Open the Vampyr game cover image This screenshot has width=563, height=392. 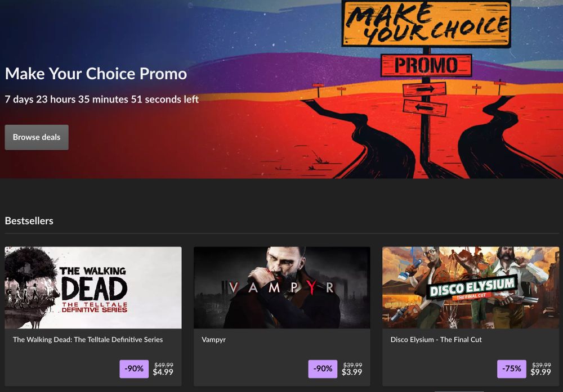(x=282, y=287)
